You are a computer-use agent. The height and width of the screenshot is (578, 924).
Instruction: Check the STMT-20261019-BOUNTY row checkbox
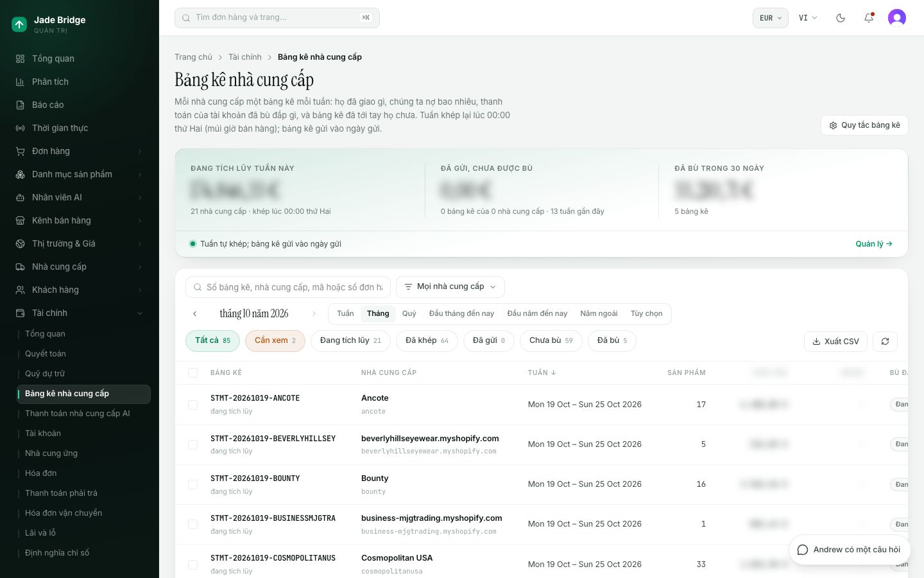pyautogui.click(x=193, y=484)
